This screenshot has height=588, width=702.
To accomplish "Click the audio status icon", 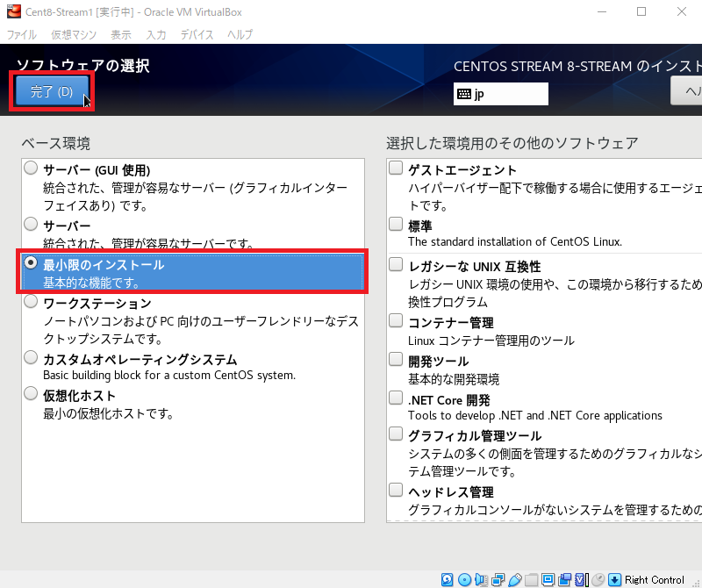I will (481, 579).
